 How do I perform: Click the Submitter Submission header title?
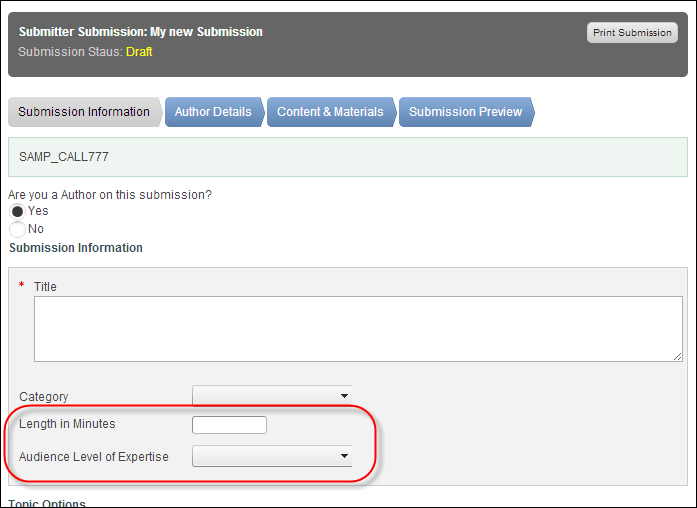[140, 32]
